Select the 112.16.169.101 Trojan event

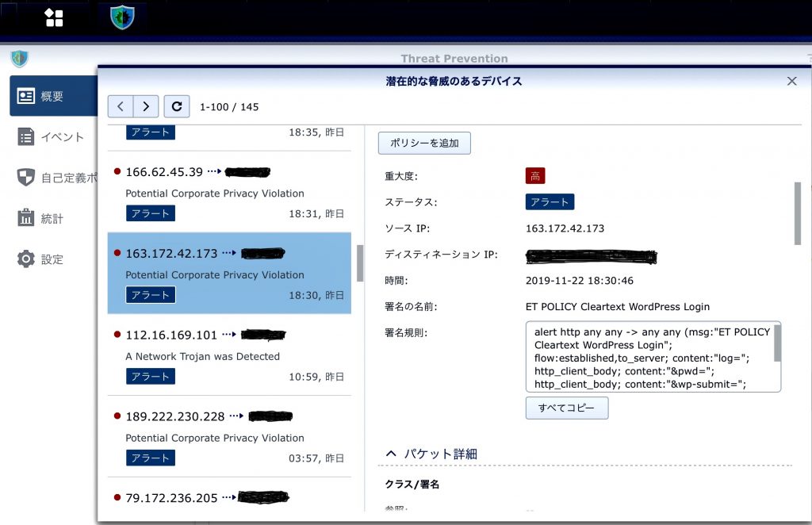pyautogui.click(x=229, y=354)
